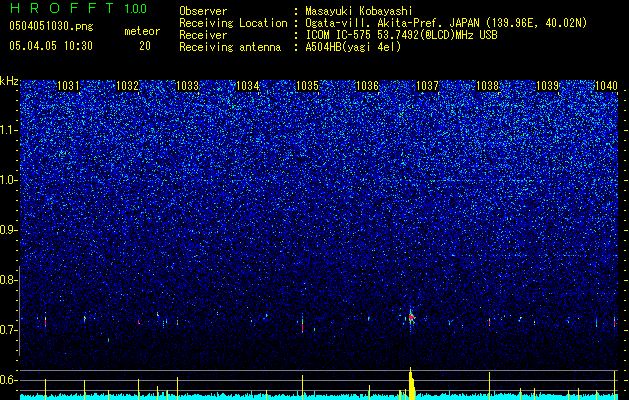Click the kHz axis unit label
This screenshot has width=629, height=400.
[x=9, y=82]
